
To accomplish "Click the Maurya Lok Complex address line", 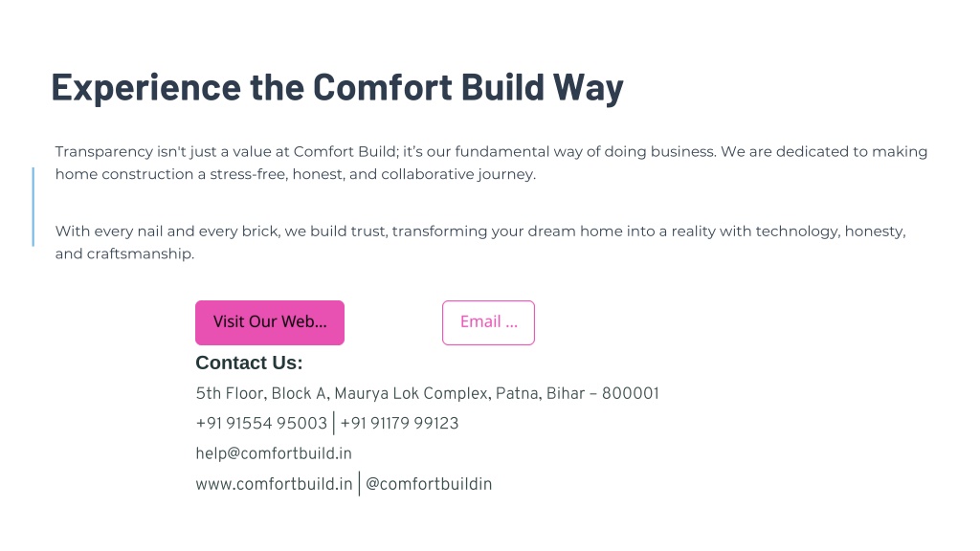I will 428,393.
